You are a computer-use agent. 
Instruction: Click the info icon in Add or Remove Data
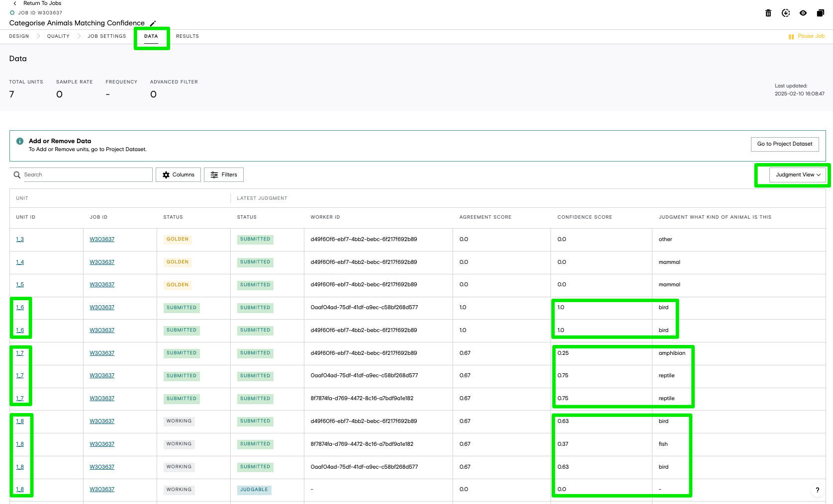[x=20, y=141]
